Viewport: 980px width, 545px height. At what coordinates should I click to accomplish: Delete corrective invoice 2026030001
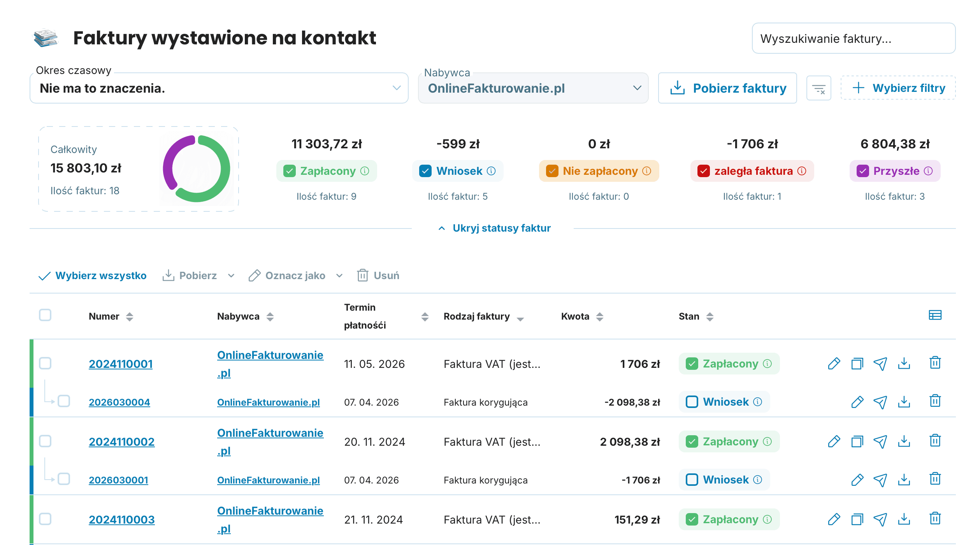click(x=935, y=479)
